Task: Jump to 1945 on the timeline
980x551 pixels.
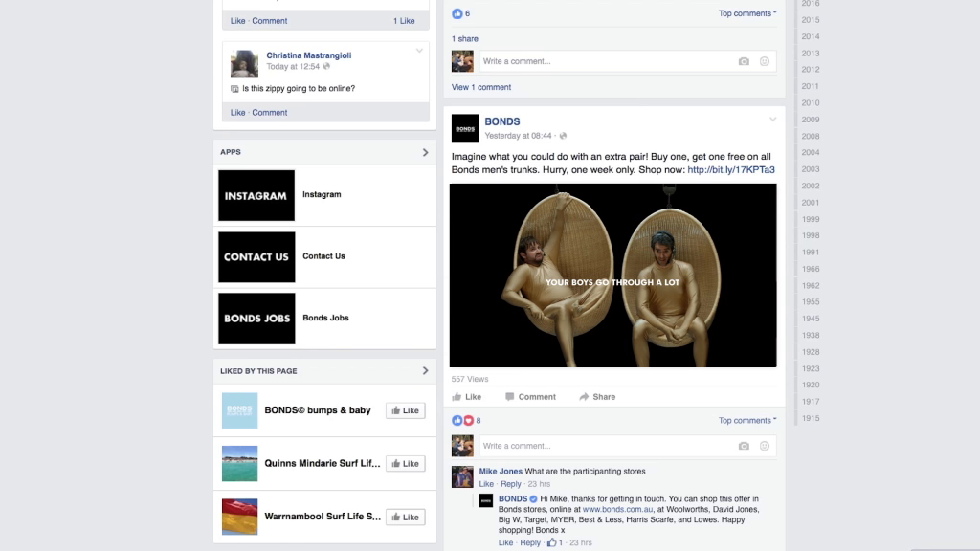Action: click(810, 319)
